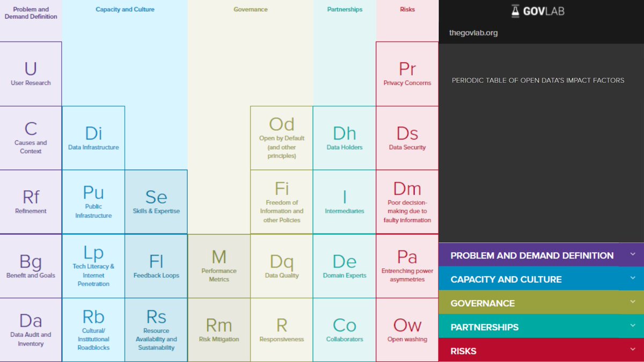The height and width of the screenshot is (362, 644).
Task: Open the Ds Data Security element
Action: click(407, 137)
